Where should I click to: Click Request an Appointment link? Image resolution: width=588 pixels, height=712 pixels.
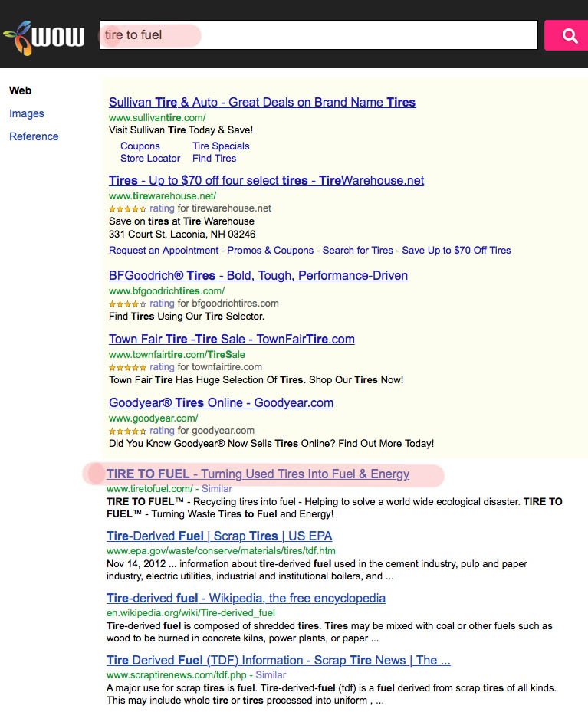[x=163, y=250]
